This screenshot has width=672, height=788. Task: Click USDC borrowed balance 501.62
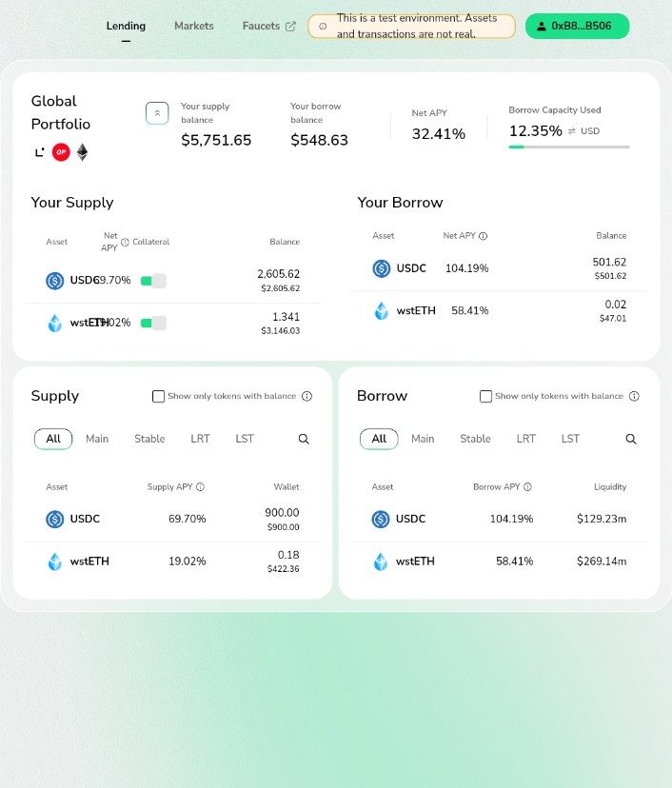point(609,263)
